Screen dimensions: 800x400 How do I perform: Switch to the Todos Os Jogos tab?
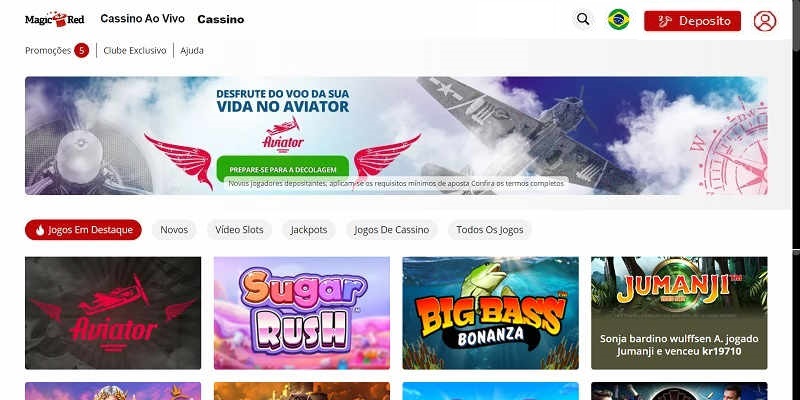click(490, 230)
